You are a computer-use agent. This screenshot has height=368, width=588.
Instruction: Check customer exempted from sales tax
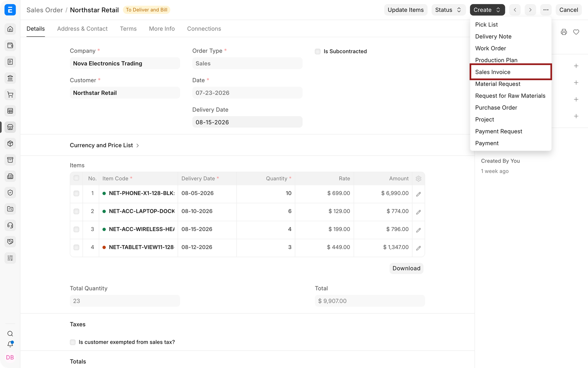[73, 342]
